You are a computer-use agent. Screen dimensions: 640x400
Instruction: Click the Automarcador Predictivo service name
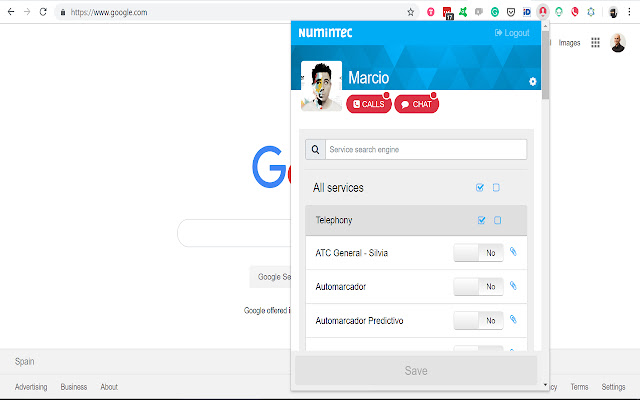[359, 320]
